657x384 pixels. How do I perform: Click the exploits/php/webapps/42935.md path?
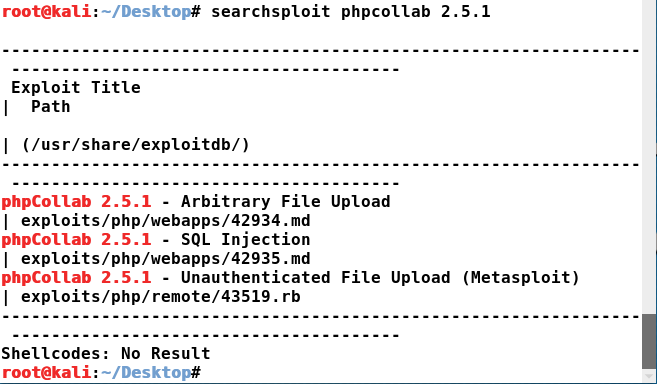point(166,259)
